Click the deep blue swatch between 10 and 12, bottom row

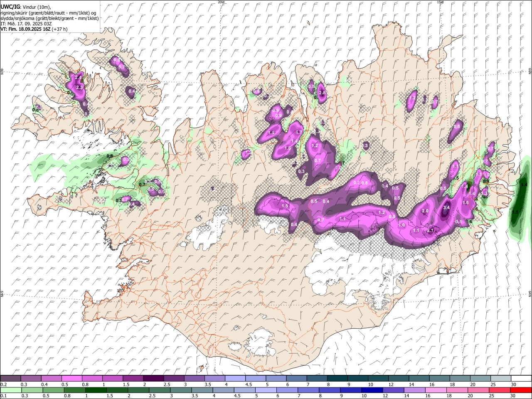(x=372, y=390)
